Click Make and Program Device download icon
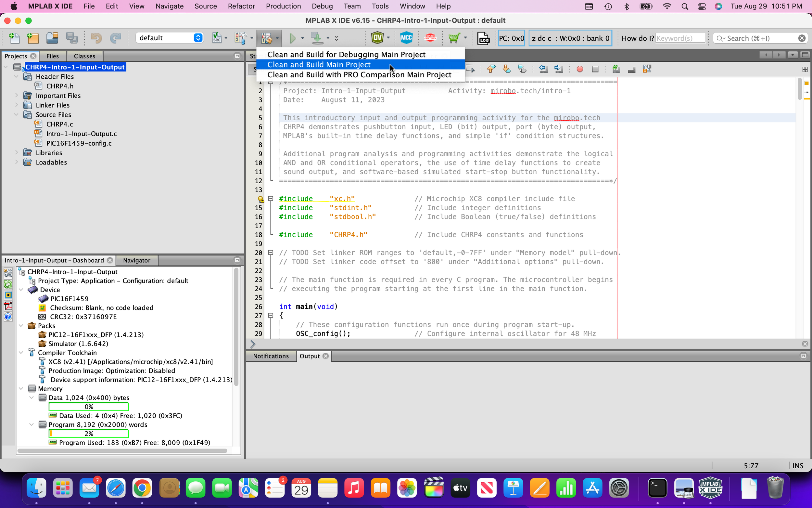The height and width of the screenshot is (508, 812). 317,38
